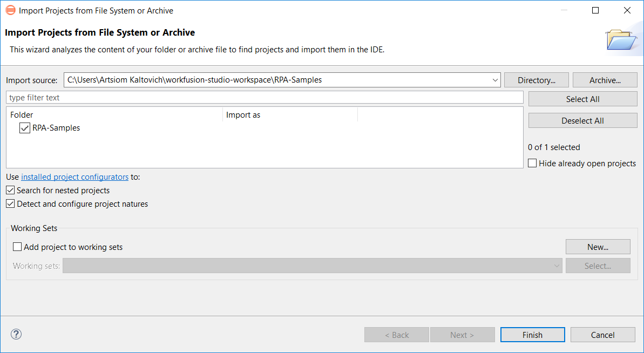
Task: Click the open folder wizard image
Action: coord(621,40)
